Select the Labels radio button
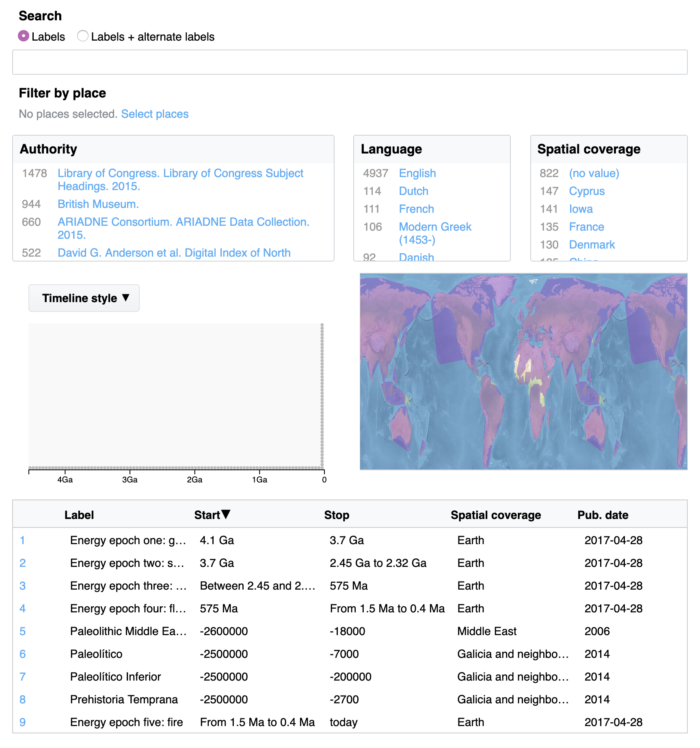The width and height of the screenshot is (700, 748). click(24, 36)
